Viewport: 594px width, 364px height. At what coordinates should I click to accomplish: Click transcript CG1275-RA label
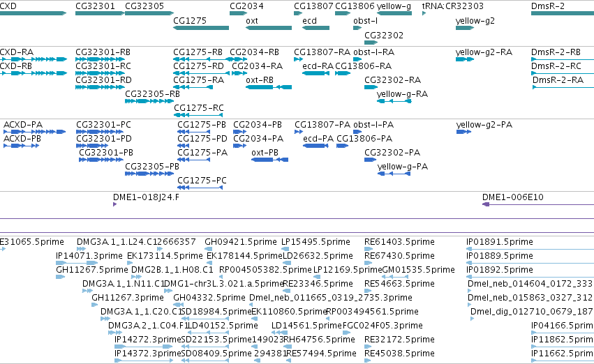tap(198, 79)
